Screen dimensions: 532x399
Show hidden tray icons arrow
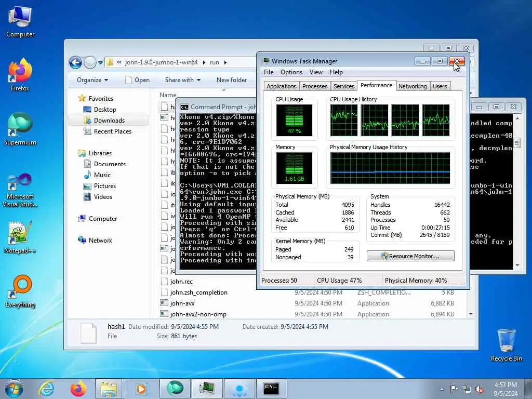pyautogui.click(x=442, y=389)
